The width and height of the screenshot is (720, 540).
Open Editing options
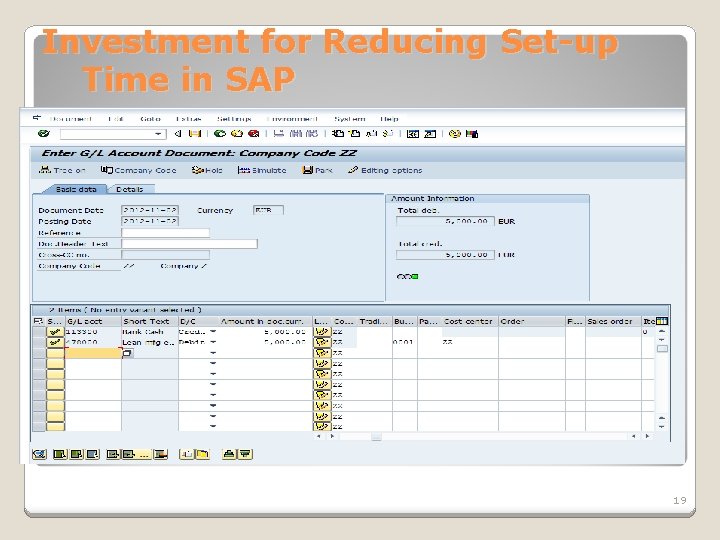(x=385, y=170)
